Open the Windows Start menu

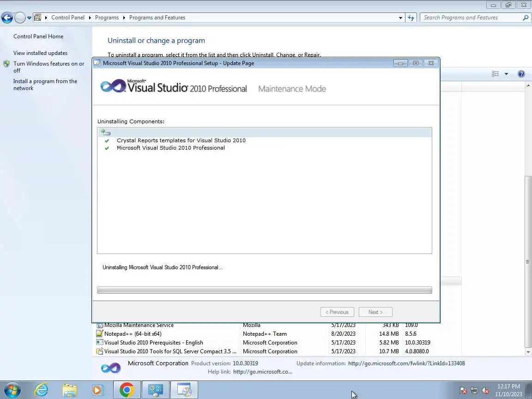[12, 390]
